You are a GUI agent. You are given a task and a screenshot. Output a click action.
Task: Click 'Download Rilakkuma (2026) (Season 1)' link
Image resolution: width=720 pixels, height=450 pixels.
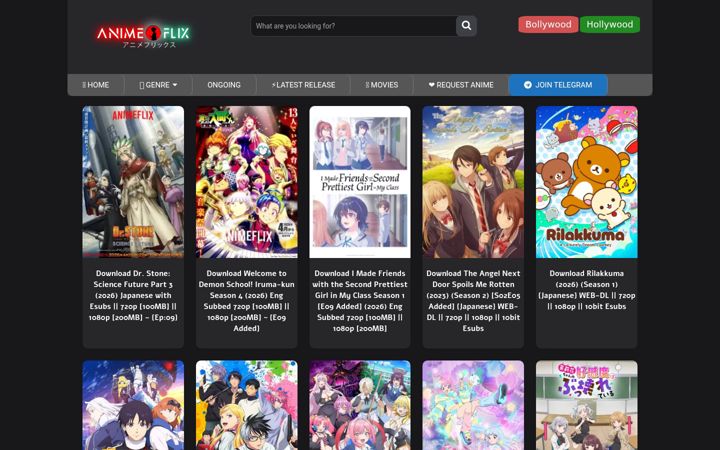586,290
